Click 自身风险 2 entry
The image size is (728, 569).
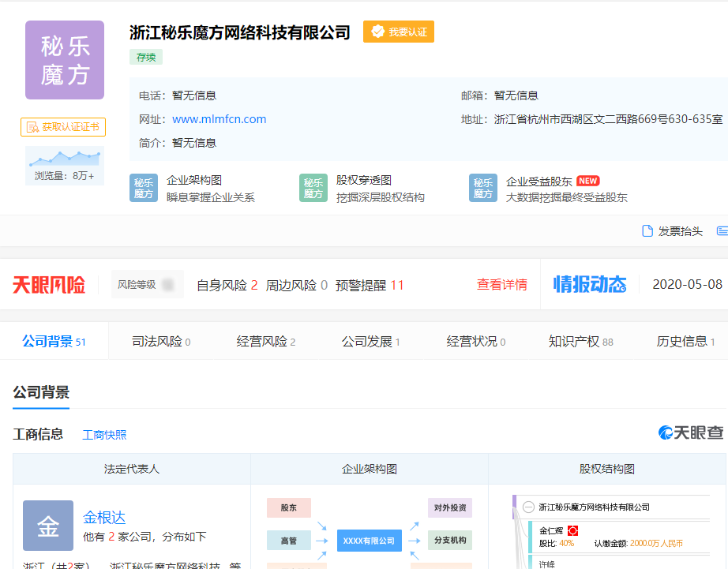[x=227, y=285]
